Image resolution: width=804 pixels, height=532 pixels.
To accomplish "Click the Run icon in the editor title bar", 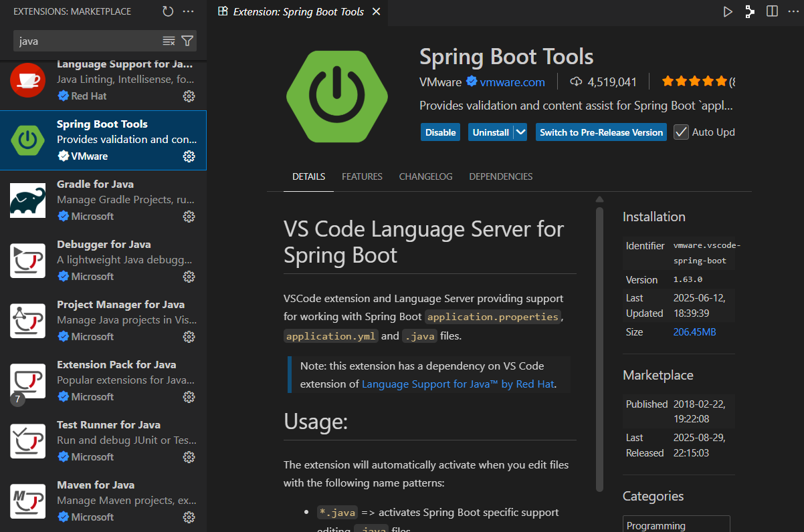I will coord(728,11).
